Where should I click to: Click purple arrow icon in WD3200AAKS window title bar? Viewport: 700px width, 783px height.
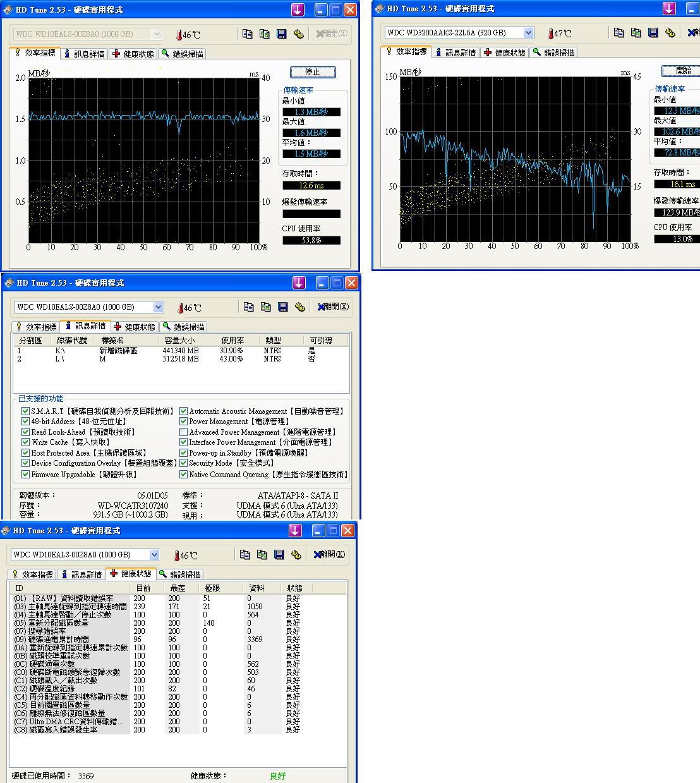[x=669, y=9]
